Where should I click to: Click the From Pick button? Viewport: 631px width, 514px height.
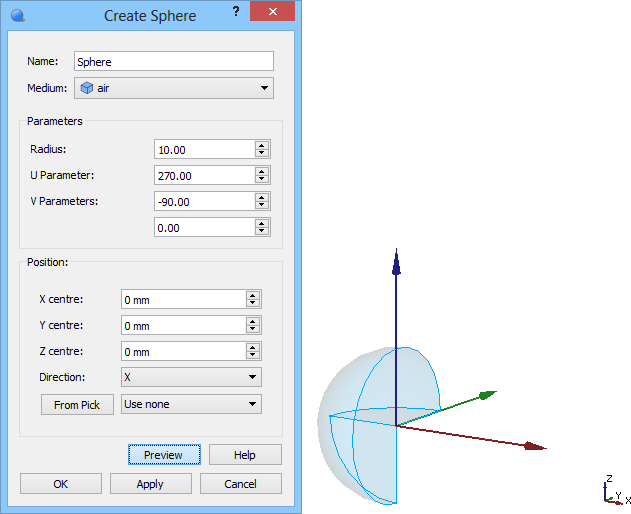(77, 405)
